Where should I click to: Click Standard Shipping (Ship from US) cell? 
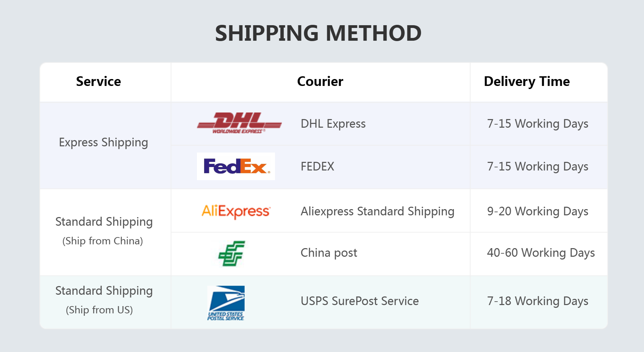pyautogui.click(x=104, y=300)
